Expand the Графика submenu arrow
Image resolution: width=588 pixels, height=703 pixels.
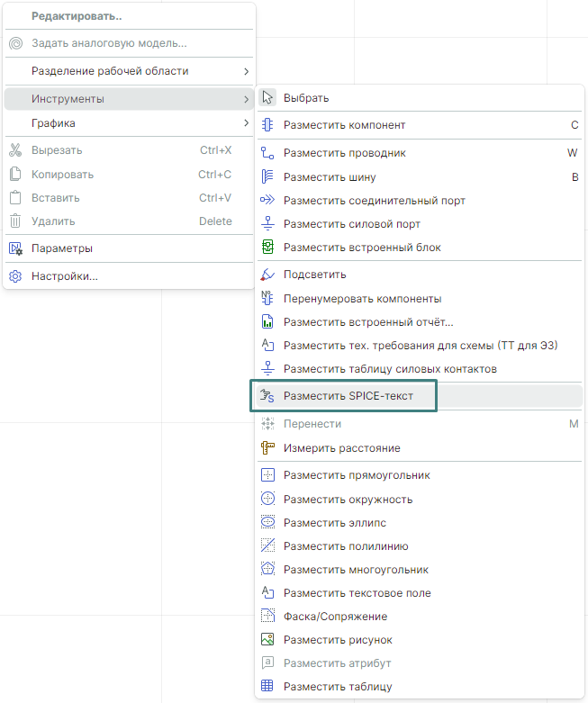246,123
